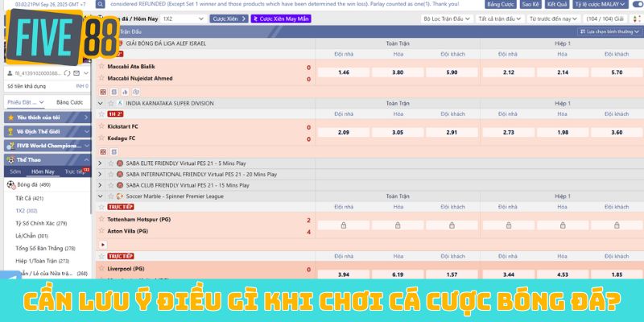This screenshot has width=644, height=322.
Task: Switch to the Sớm tab
Action: click(x=15, y=171)
